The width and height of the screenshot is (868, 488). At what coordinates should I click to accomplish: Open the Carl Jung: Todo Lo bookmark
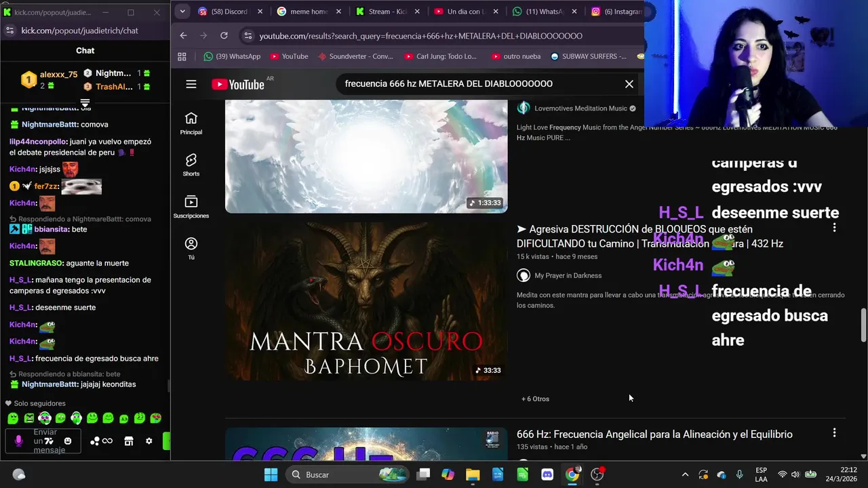point(441,56)
